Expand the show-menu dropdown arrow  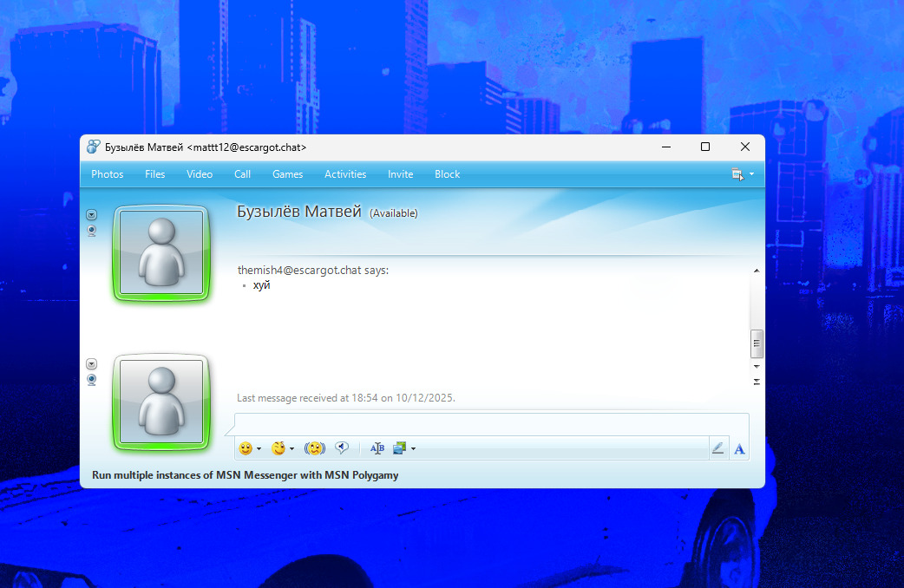pyautogui.click(x=751, y=174)
